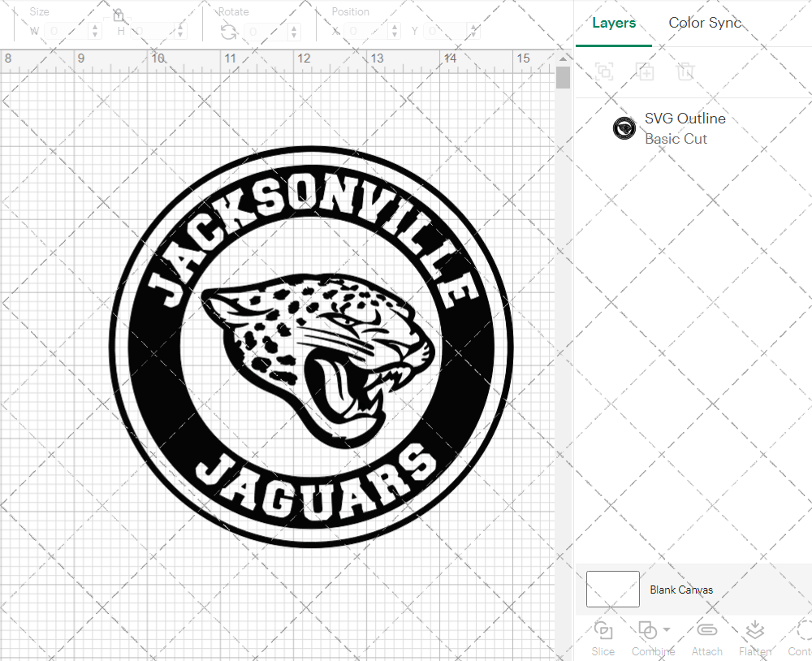
Task: Select the Jacksonville Jaguars logo on canvas
Action: click(x=311, y=346)
